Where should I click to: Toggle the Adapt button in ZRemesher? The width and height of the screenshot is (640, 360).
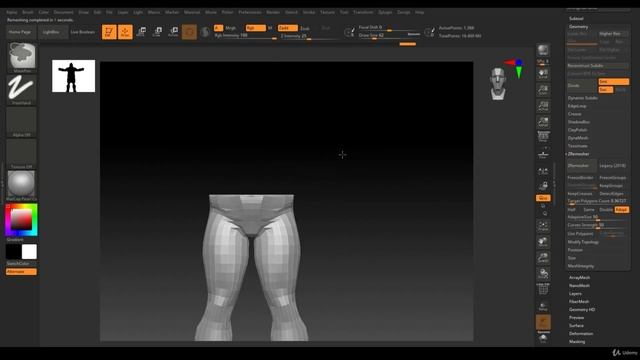pyautogui.click(x=621, y=209)
